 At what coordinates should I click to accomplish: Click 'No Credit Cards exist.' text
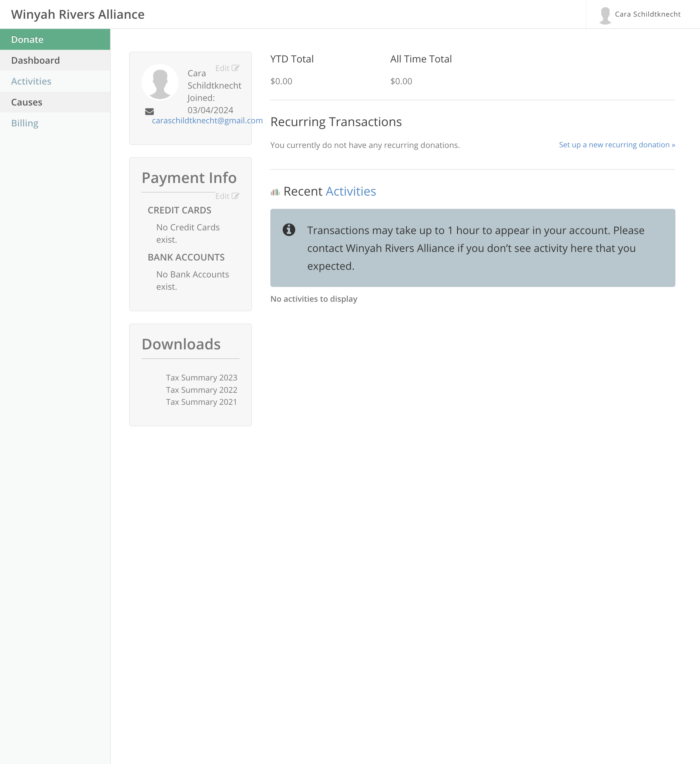coord(188,233)
